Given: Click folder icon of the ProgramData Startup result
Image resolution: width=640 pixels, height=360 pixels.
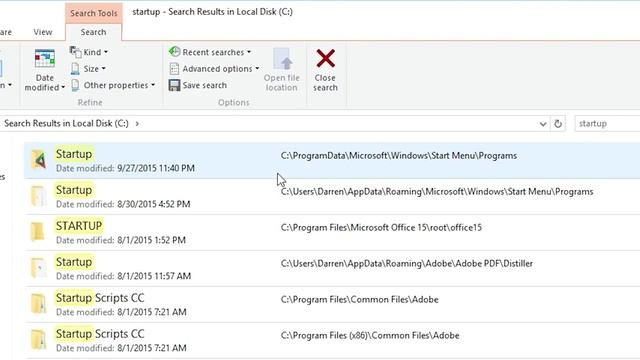Looking at the screenshot, I should (x=39, y=160).
